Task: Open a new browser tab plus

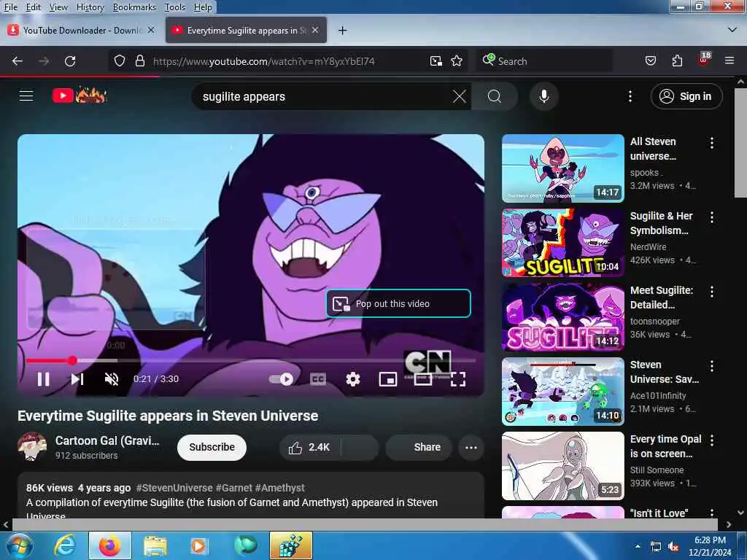Action: click(342, 31)
